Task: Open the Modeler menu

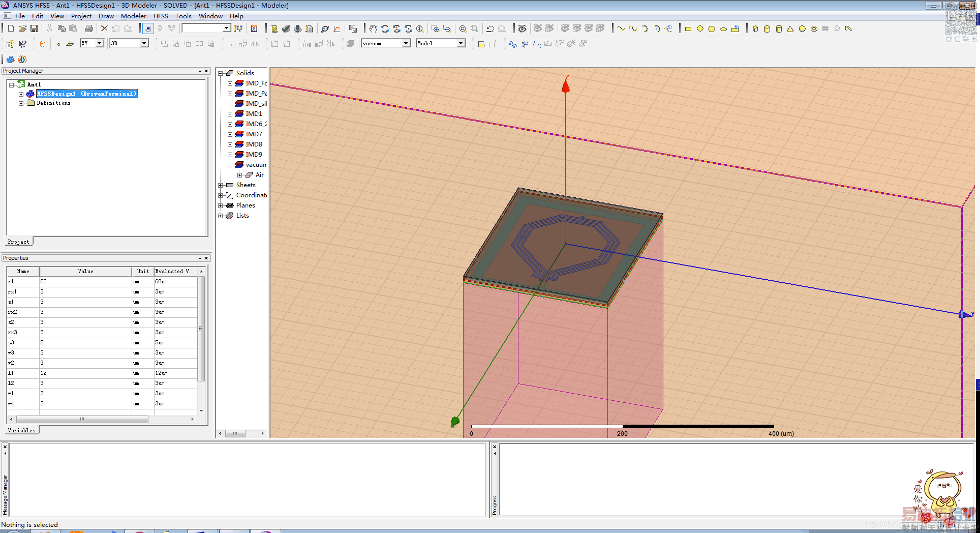Action: pos(133,16)
